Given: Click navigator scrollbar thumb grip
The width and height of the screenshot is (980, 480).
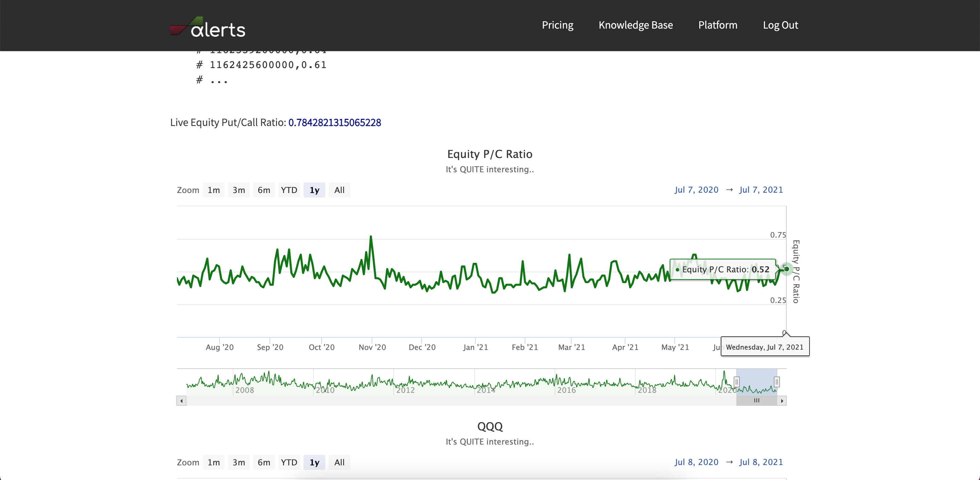Looking at the screenshot, I should 757,400.
